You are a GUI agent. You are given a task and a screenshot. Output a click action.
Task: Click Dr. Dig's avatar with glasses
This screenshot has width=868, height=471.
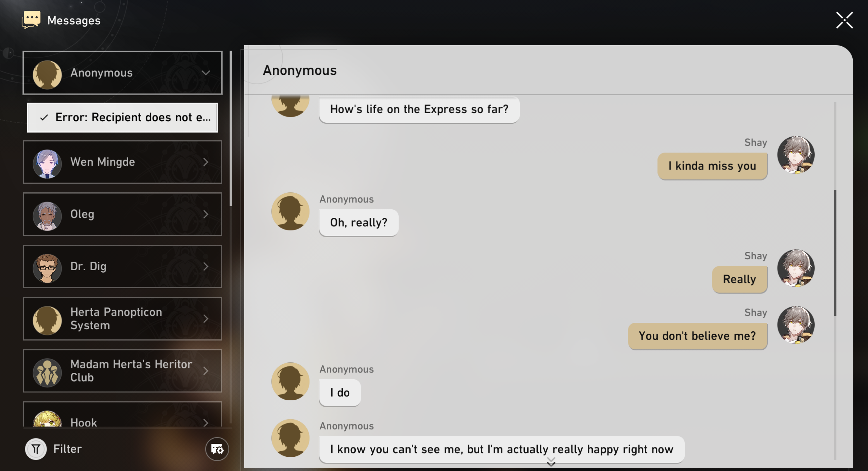tap(47, 268)
